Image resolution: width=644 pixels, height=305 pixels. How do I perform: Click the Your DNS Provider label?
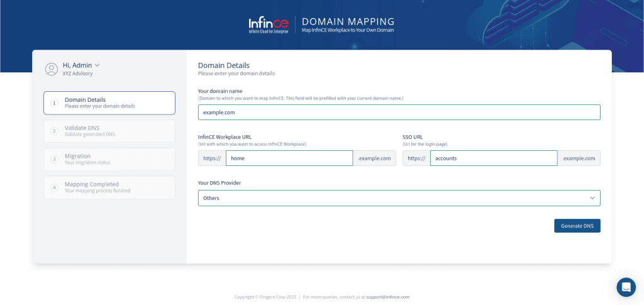coord(219,183)
